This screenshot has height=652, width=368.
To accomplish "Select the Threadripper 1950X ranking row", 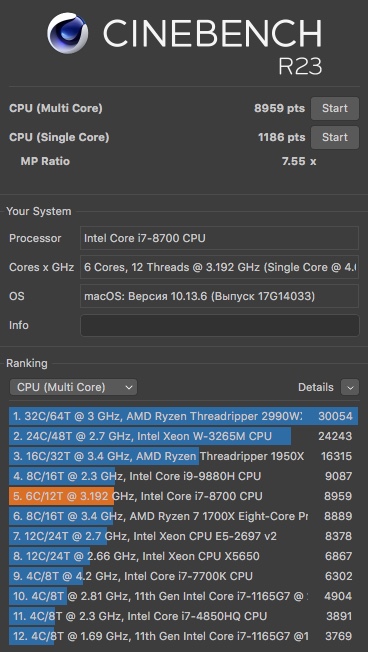I will pyautogui.click(x=183, y=456).
